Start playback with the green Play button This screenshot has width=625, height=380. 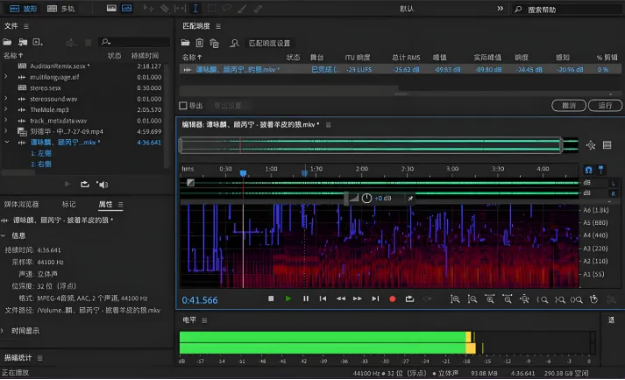click(x=288, y=299)
